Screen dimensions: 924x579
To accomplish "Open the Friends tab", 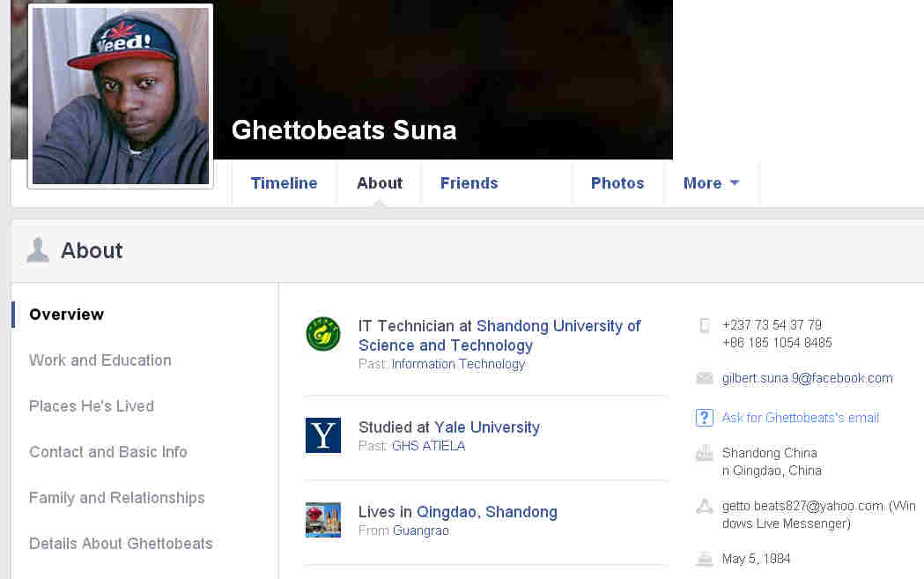I will coord(469,183).
